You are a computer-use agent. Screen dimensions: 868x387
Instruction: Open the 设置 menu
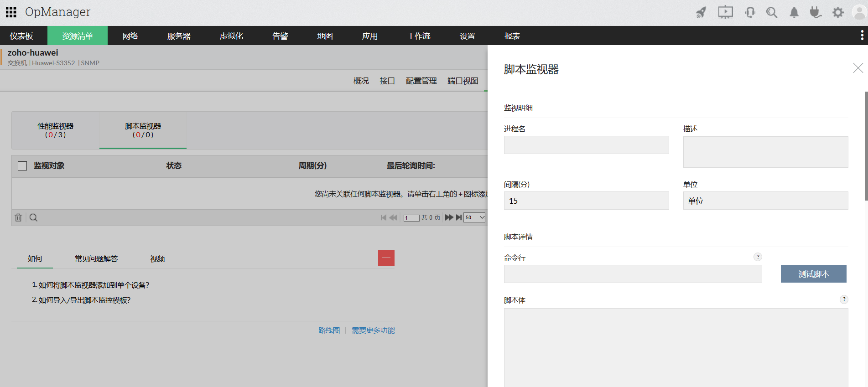click(468, 36)
